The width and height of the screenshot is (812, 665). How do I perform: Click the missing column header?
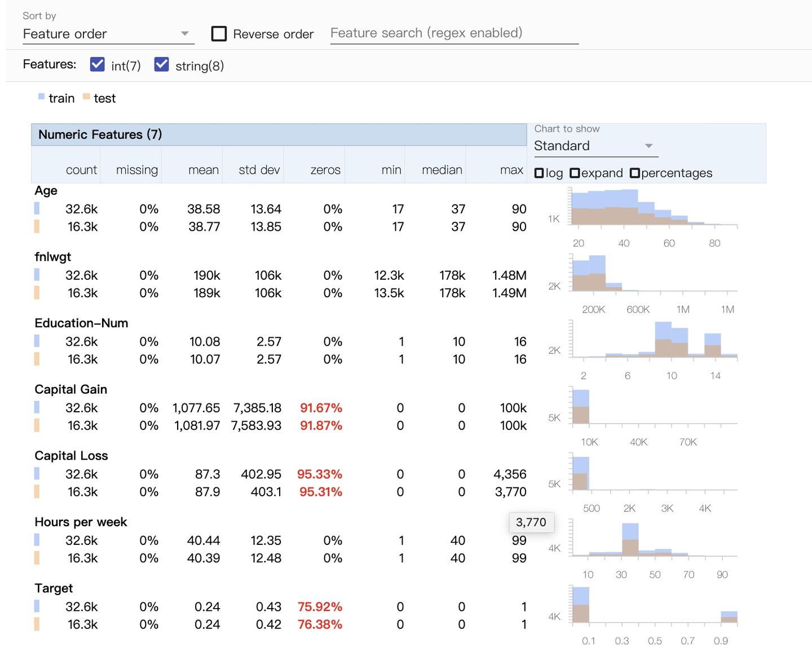pos(137,170)
